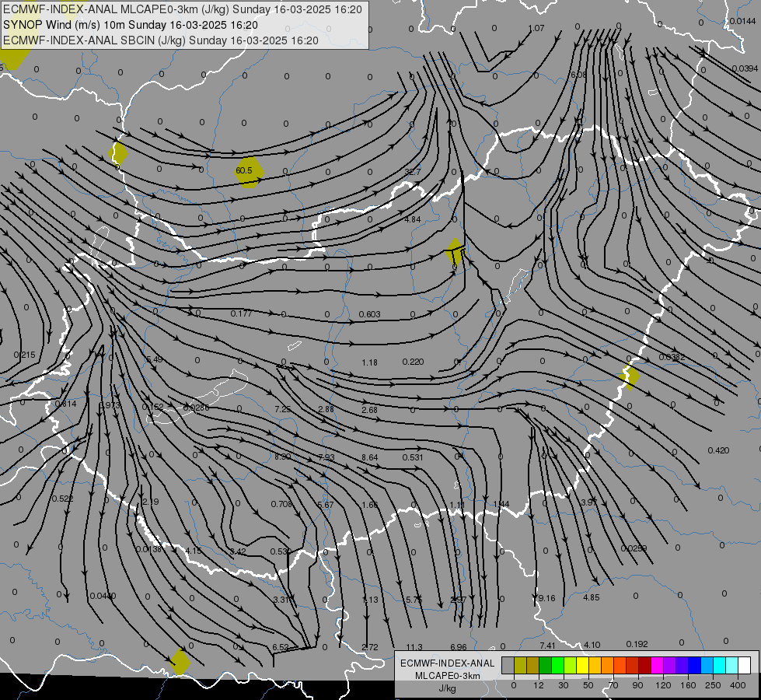Click the map value 0.420
The image size is (761, 700).
pyautogui.click(x=718, y=450)
